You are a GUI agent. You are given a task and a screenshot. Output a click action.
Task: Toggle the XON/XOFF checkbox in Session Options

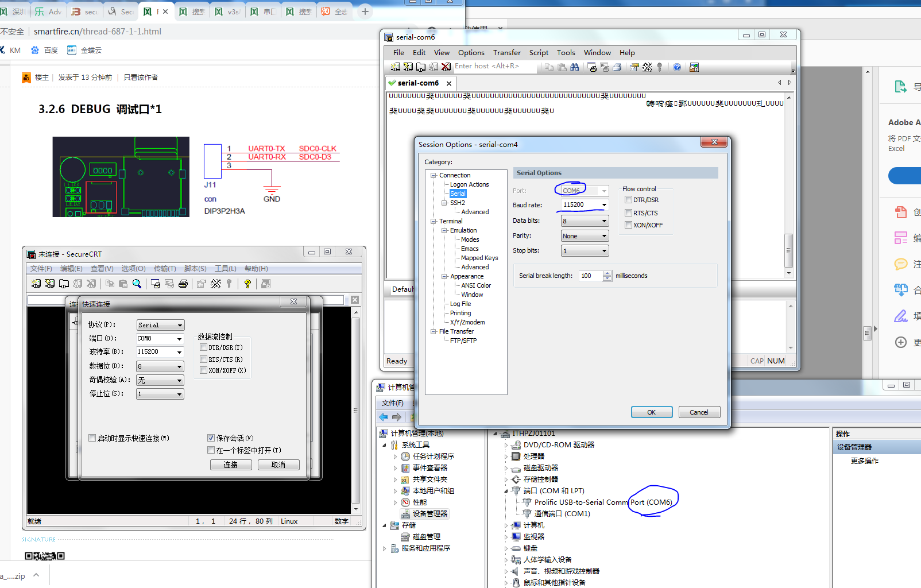pos(628,225)
